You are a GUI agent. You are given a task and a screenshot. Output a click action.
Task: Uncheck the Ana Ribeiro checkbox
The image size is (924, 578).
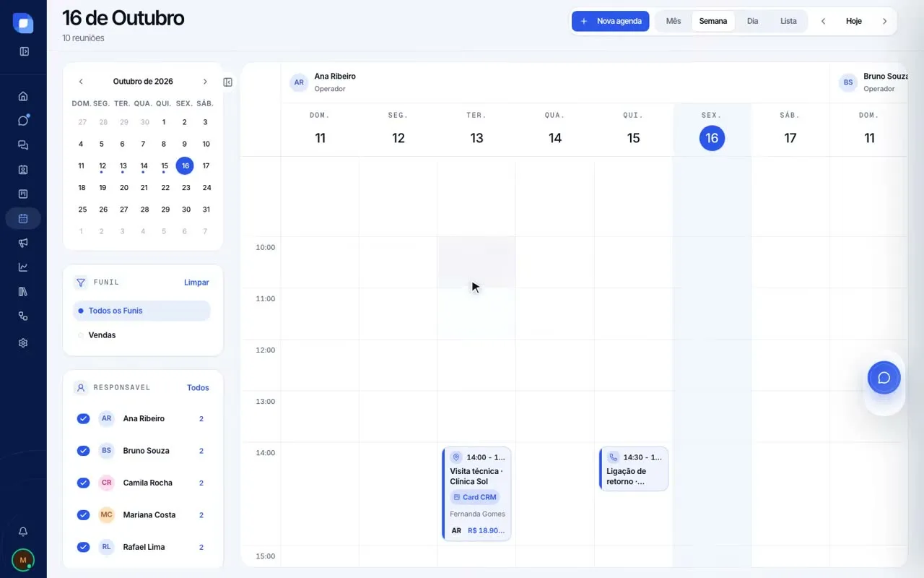[x=83, y=419]
